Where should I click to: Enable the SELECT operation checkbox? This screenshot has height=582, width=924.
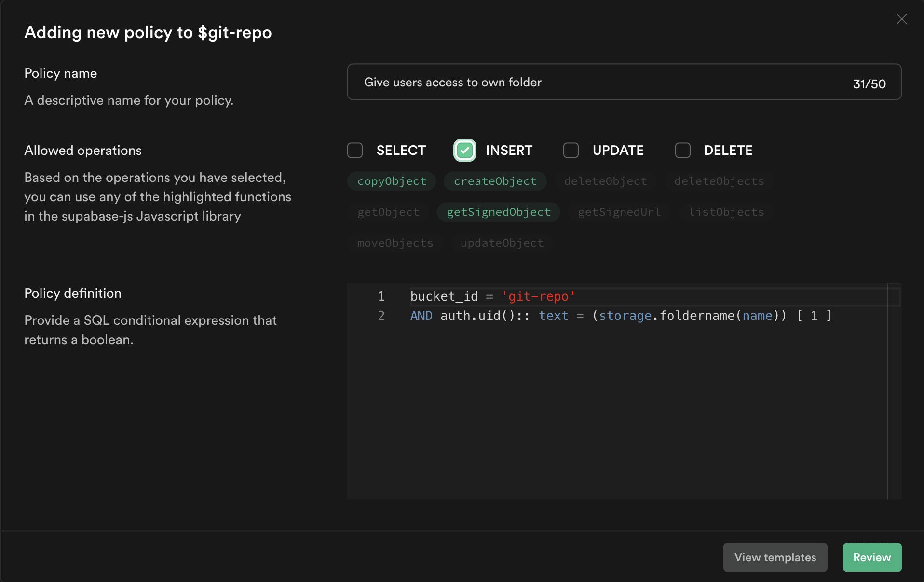click(x=355, y=150)
